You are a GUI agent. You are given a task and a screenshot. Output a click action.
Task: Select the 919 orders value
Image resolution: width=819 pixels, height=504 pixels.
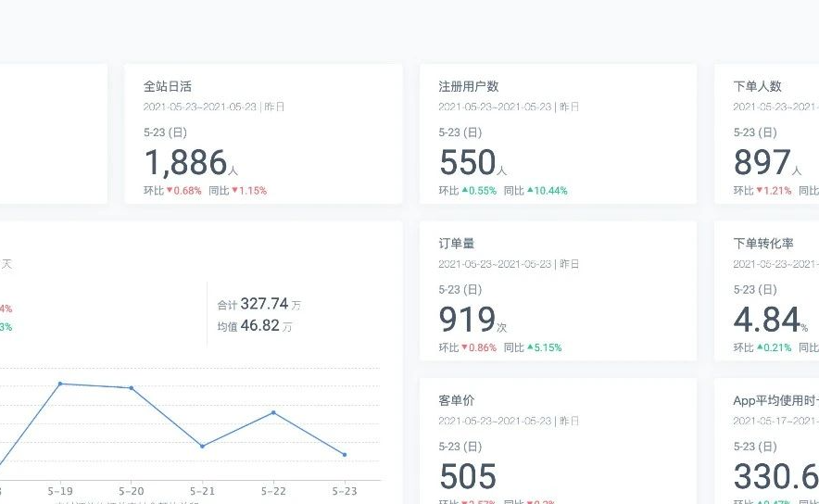click(x=468, y=319)
